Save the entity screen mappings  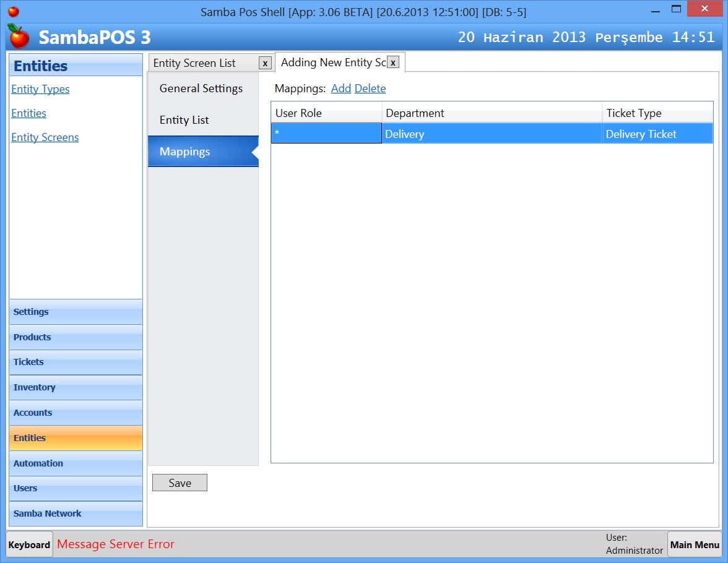click(x=180, y=483)
